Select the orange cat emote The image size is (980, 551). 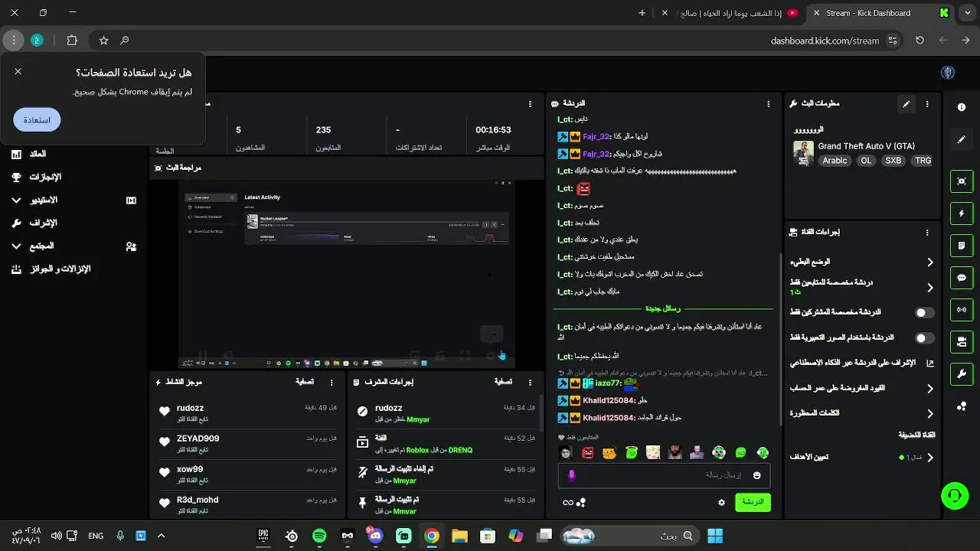pyautogui.click(x=609, y=453)
